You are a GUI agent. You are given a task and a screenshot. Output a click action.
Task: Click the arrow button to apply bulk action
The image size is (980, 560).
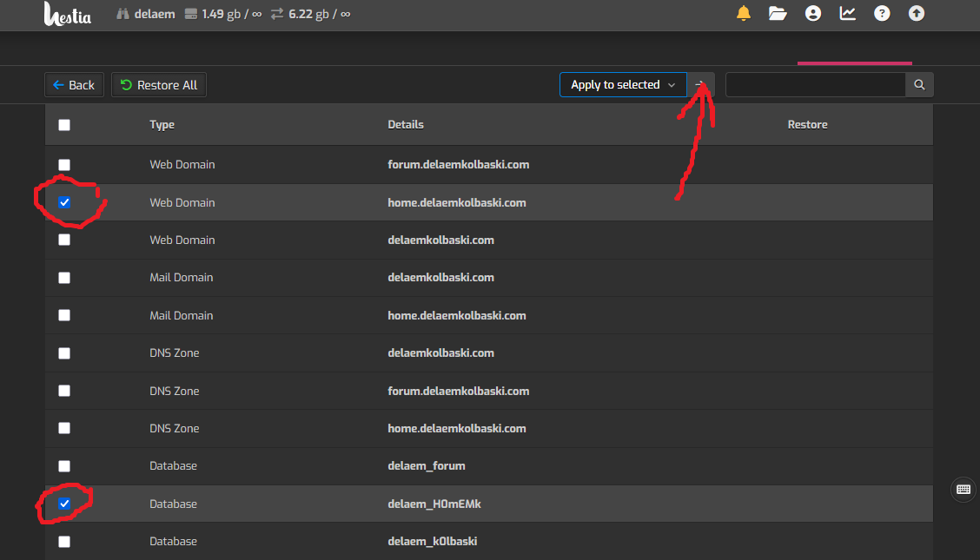point(701,85)
